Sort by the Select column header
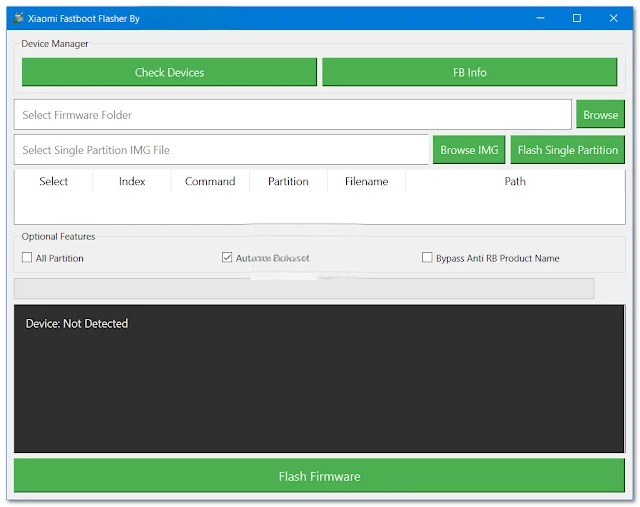Image resolution: width=640 pixels, height=507 pixels. (53, 181)
